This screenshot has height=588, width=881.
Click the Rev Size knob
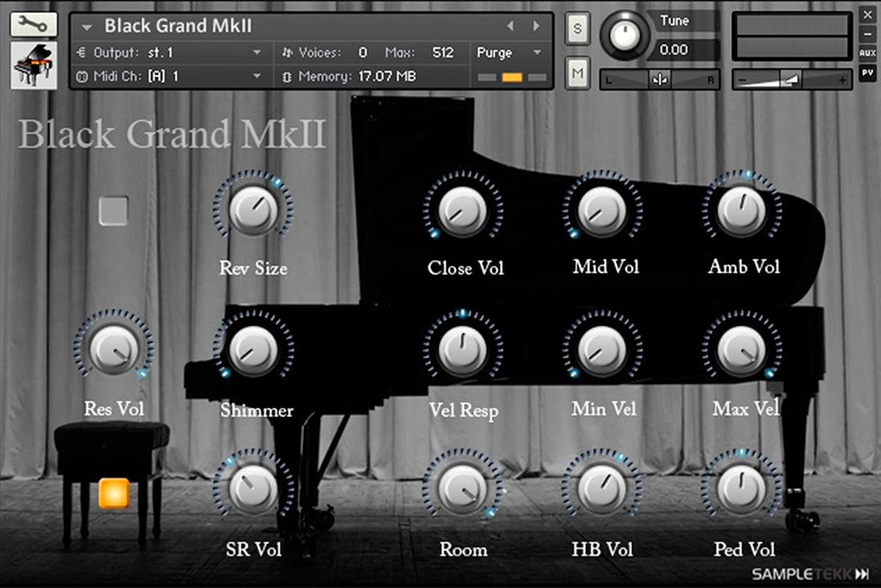pos(253,210)
